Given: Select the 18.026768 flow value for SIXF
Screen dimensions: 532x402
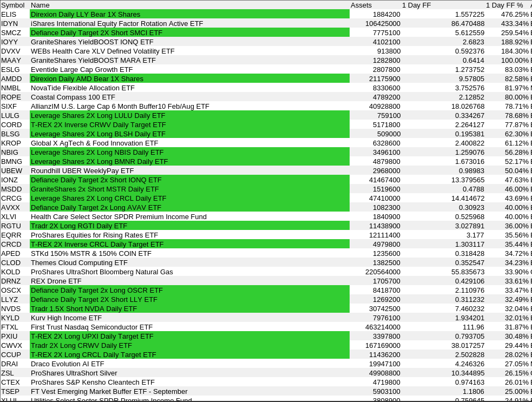Looking at the screenshot, I should [x=468, y=106].
